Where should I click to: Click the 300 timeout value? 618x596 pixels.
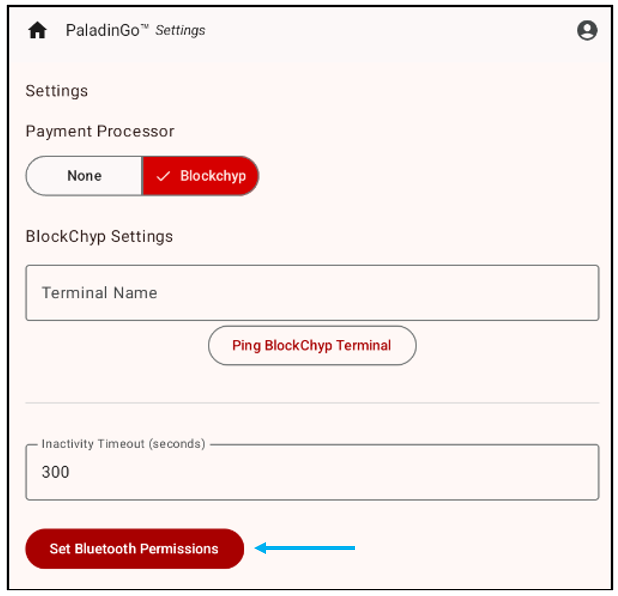point(56,472)
